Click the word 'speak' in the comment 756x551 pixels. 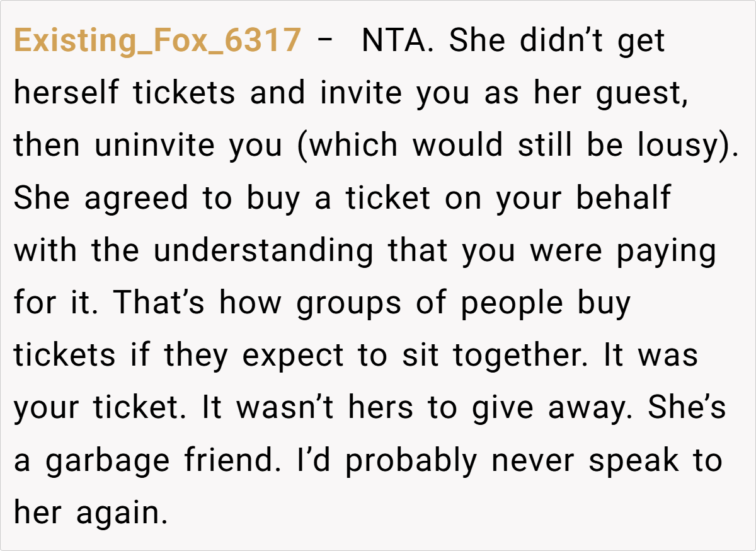pyautogui.click(x=634, y=460)
